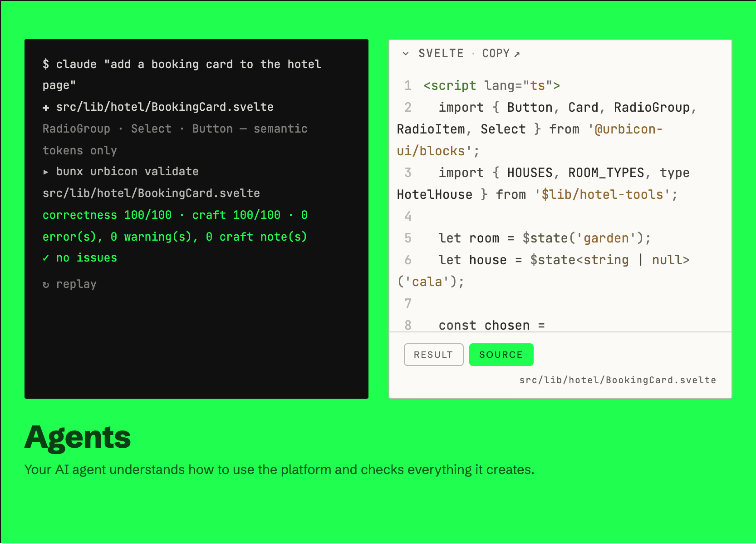The height and width of the screenshot is (544, 756).
Task: Click the triangle icon before bunx urbicon validate
Action: click(x=46, y=172)
